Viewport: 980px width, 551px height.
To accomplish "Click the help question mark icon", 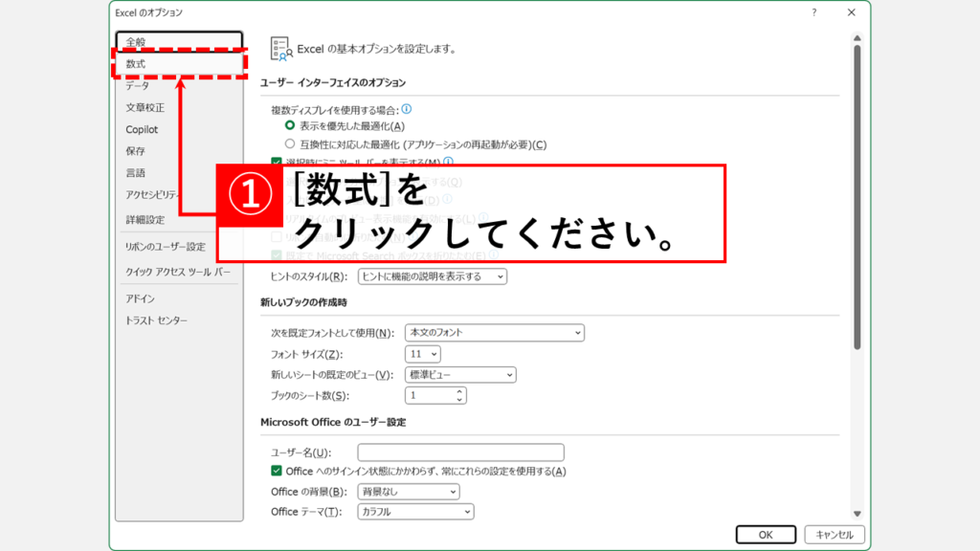I will point(813,12).
